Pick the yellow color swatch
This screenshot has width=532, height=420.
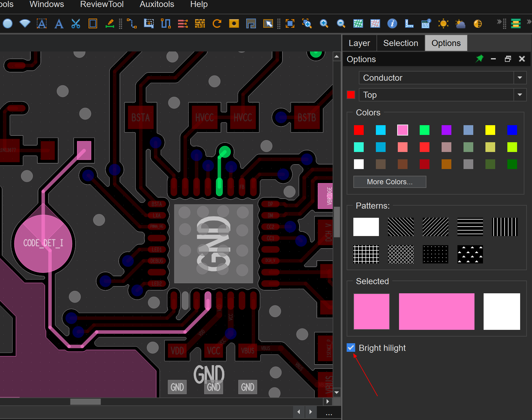tap(490, 130)
